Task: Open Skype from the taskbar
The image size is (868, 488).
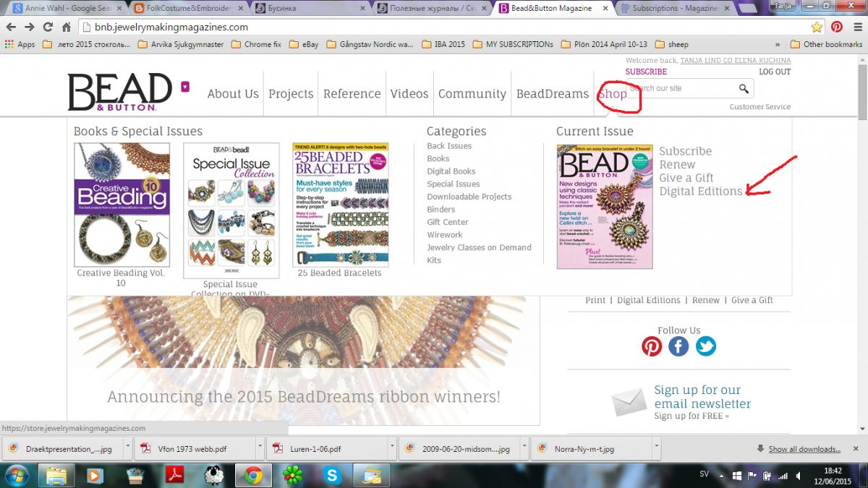Action: pos(333,475)
